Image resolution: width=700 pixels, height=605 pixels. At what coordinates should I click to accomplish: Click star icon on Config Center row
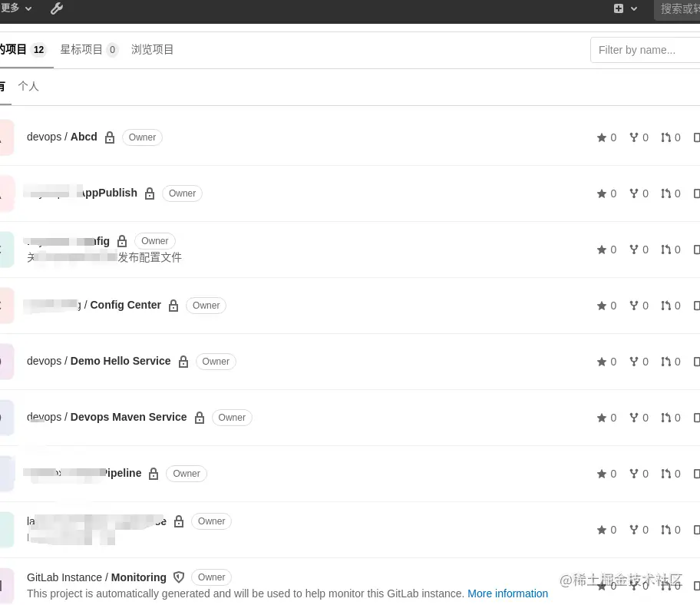click(602, 306)
